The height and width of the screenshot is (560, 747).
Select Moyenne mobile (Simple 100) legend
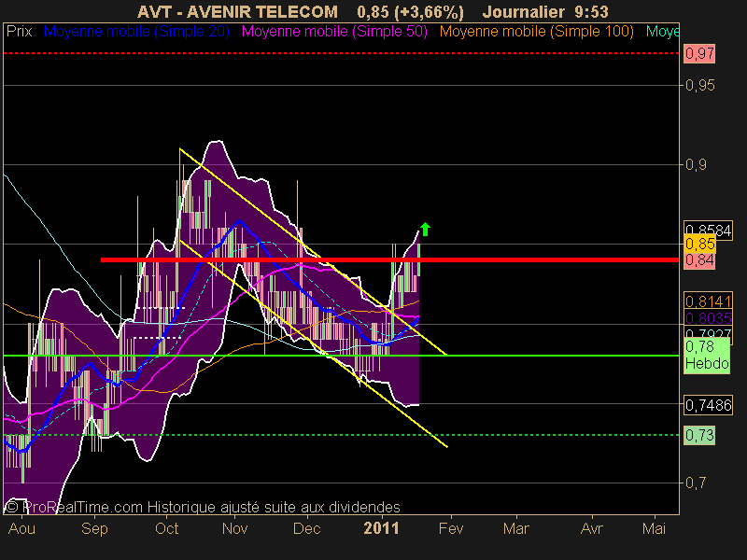[x=537, y=32]
